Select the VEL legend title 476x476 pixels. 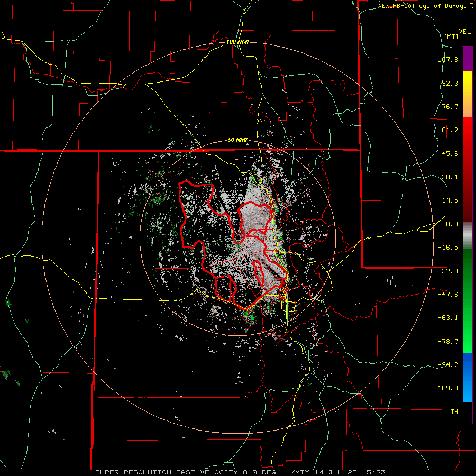[465, 32]
